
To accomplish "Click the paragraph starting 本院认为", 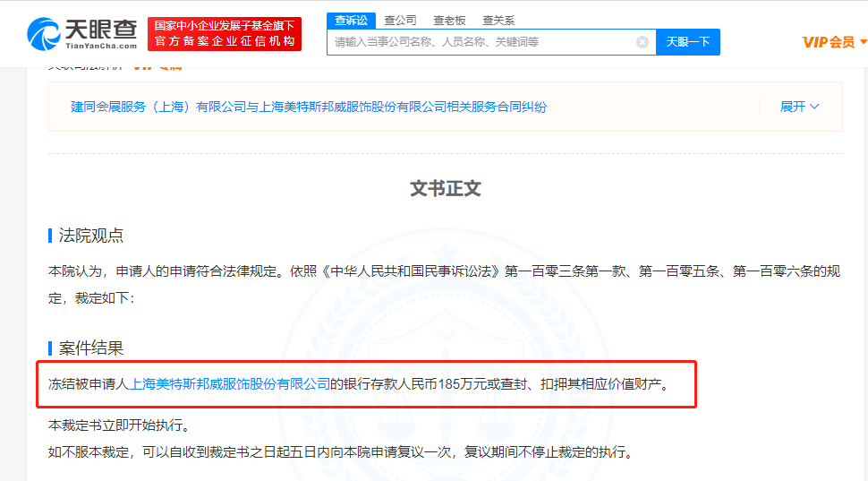I will pos(445,284).
